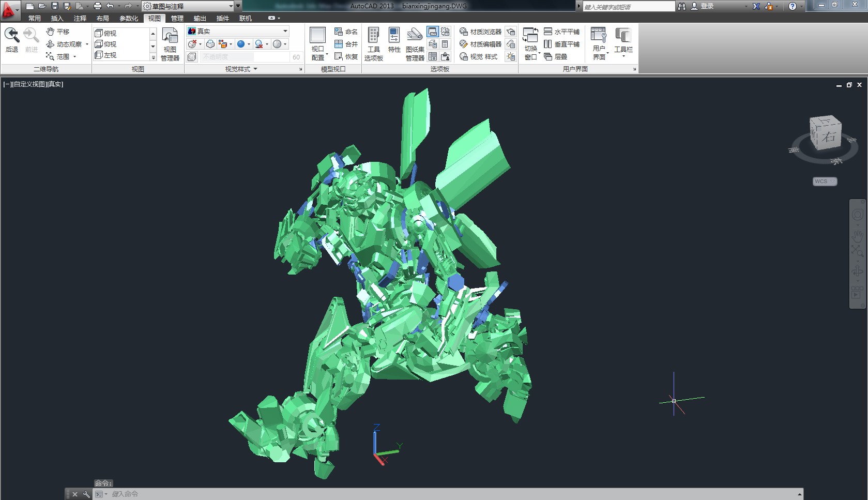Switch to the 参数化 ribbon tab
The height and width of the screenshot is (500, 868).
(x=129, y=18)
